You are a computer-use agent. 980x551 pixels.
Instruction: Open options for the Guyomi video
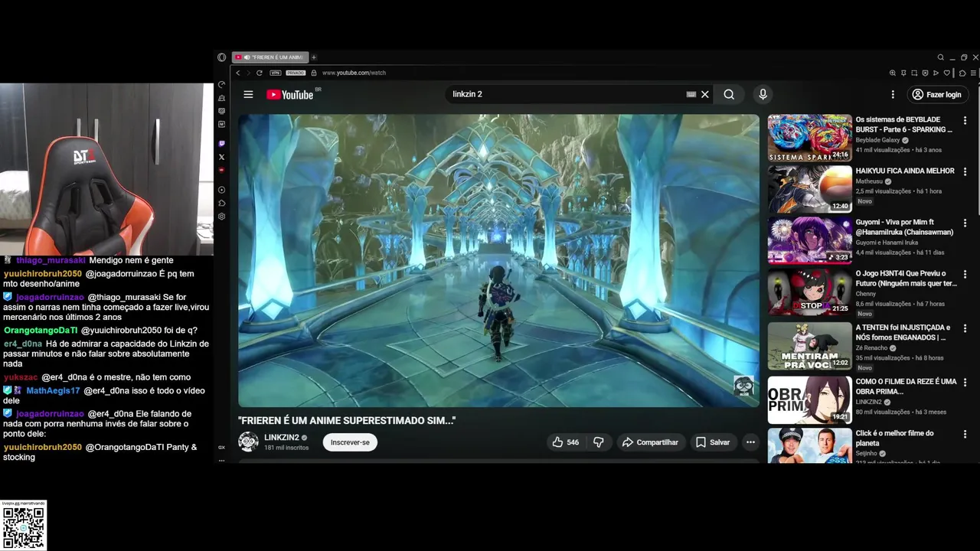tap(965, 223)
